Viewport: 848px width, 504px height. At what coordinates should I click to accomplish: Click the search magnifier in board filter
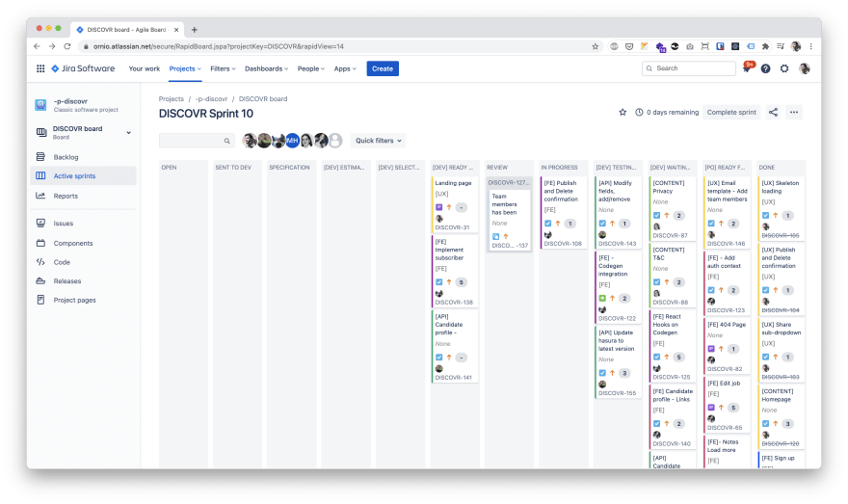tap(227, 141)
